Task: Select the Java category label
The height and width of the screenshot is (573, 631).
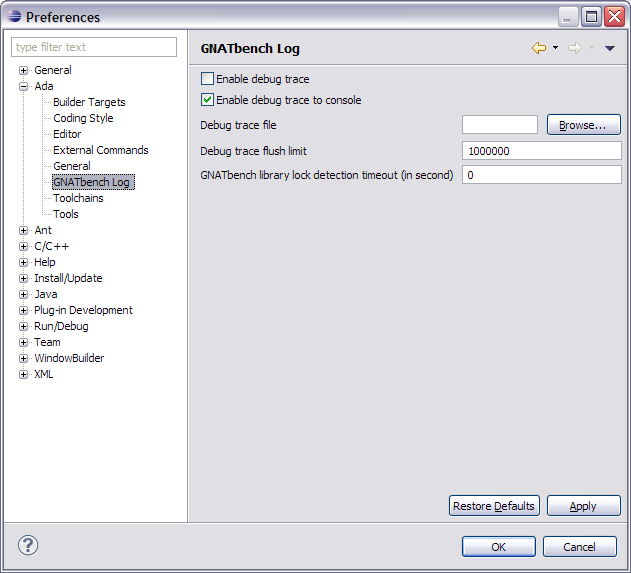Action: pos(45,294)
